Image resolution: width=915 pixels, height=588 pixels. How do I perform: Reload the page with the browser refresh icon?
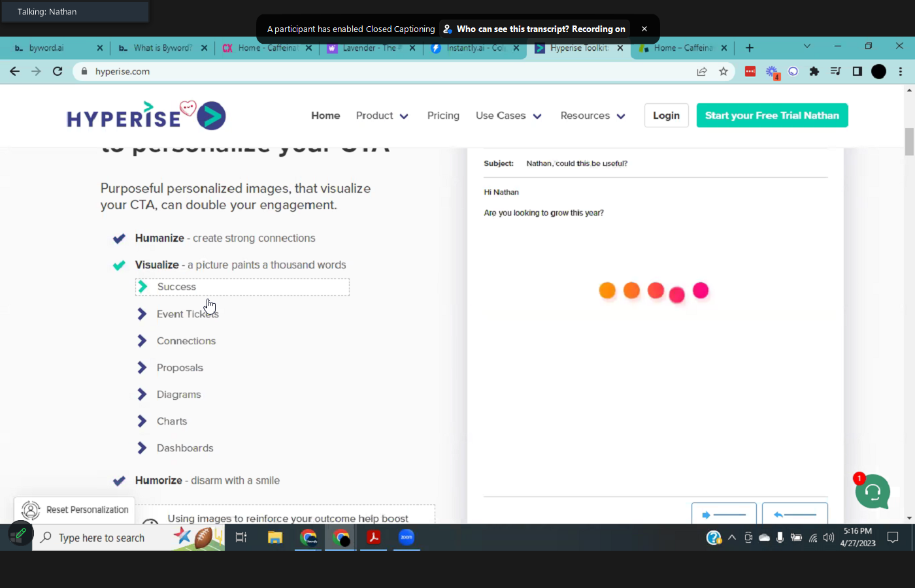click(58, 71)
